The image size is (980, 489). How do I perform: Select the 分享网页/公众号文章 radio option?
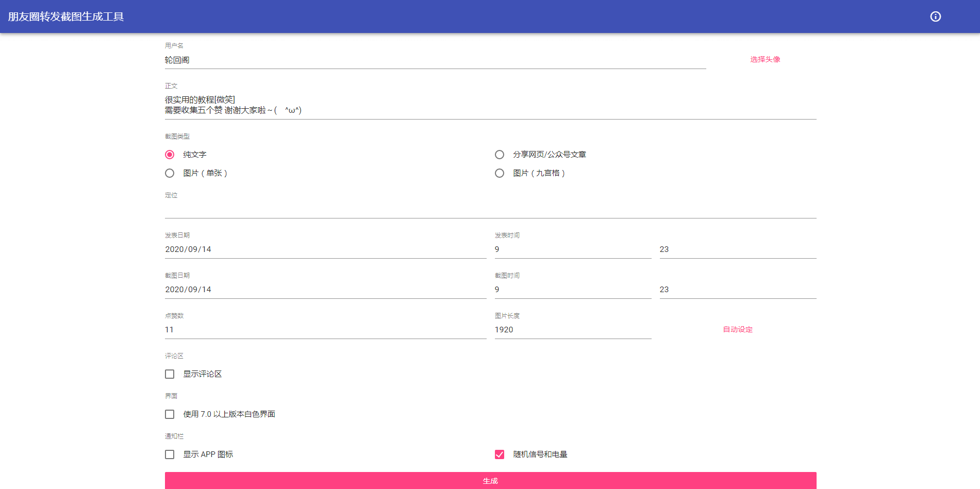click(x=500, y=155)
